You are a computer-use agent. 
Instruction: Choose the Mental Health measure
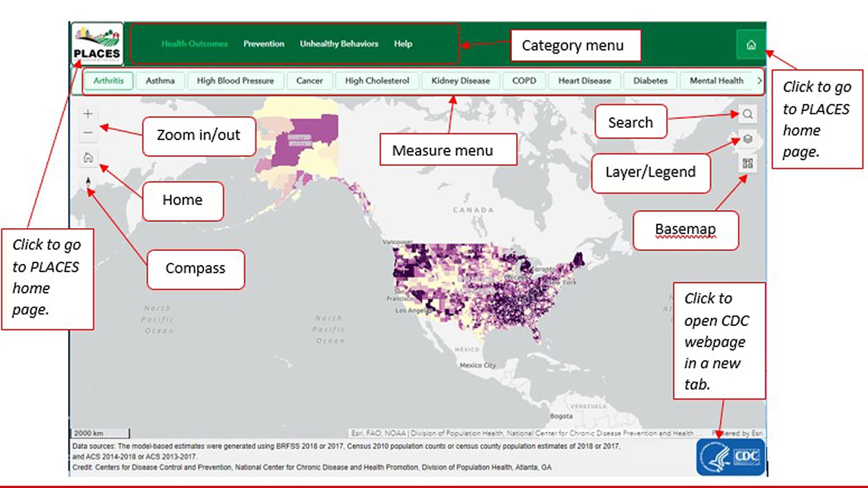point(716,81)
